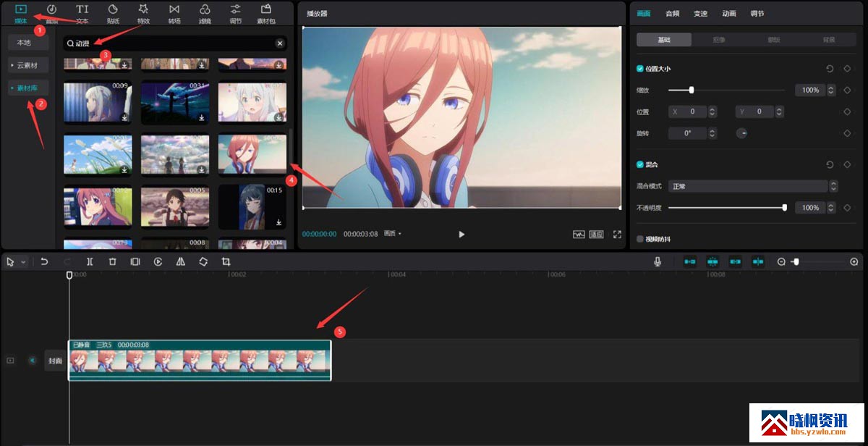868x446 pixels.
Task: Open the selection tool dropdown arrow
Action: (24, 261)
